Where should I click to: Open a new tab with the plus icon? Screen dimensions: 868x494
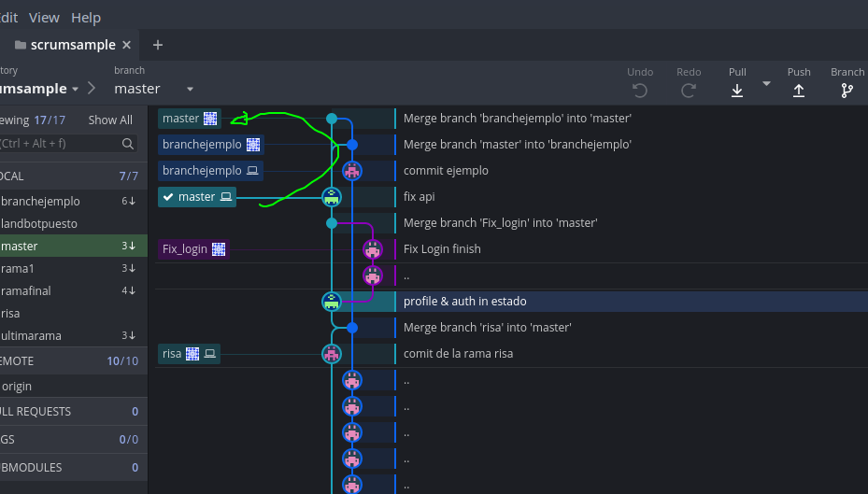click(x=158, y=45)
